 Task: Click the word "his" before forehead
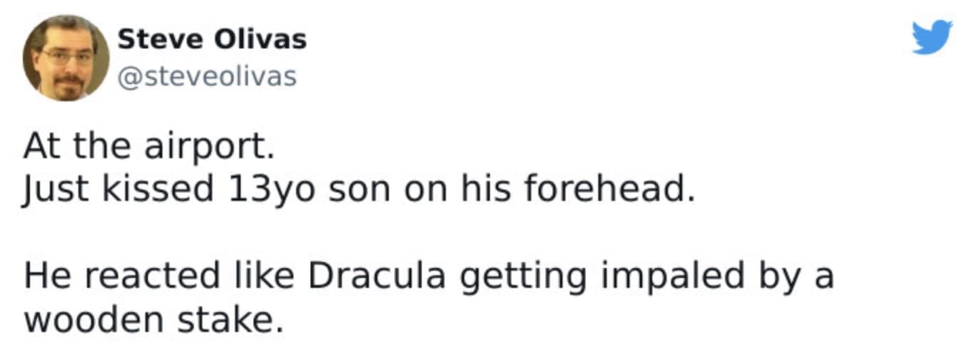[x=483, y=188]
